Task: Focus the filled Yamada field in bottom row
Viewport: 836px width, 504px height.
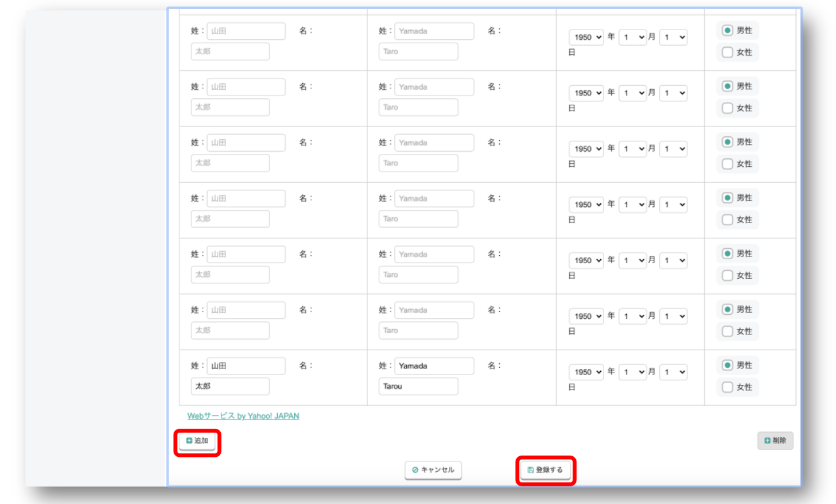Action: pyautogui.click(x=434, y=366)
